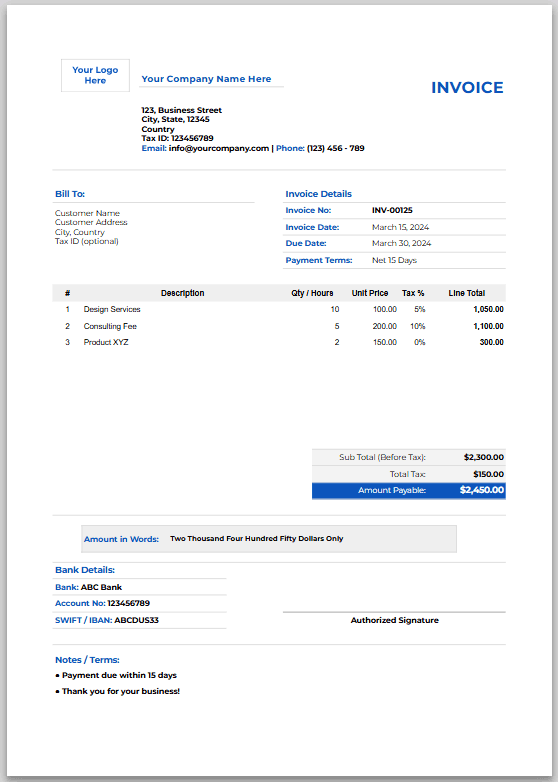Click the invoice date March 15, 2024
558x782 pixels.
click(400, 227)
